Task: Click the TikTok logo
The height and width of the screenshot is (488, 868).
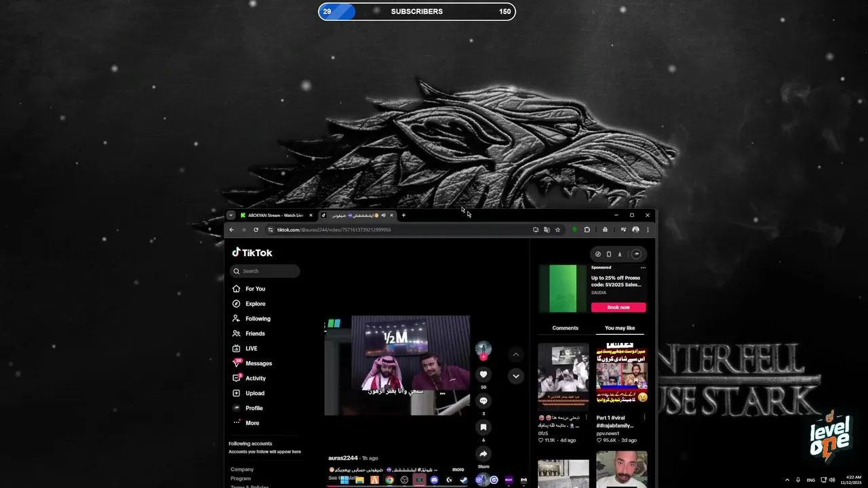Action: pos(252,252)
